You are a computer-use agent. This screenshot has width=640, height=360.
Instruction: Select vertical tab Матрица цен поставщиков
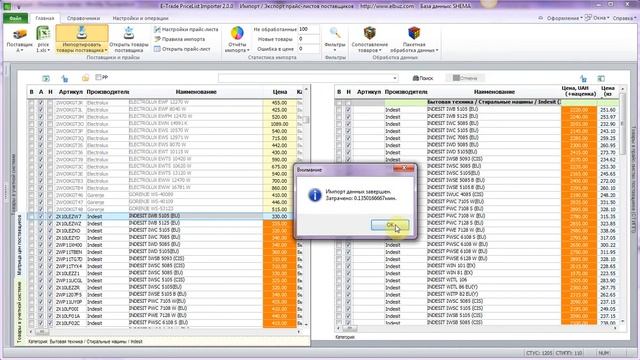point(19,245)
